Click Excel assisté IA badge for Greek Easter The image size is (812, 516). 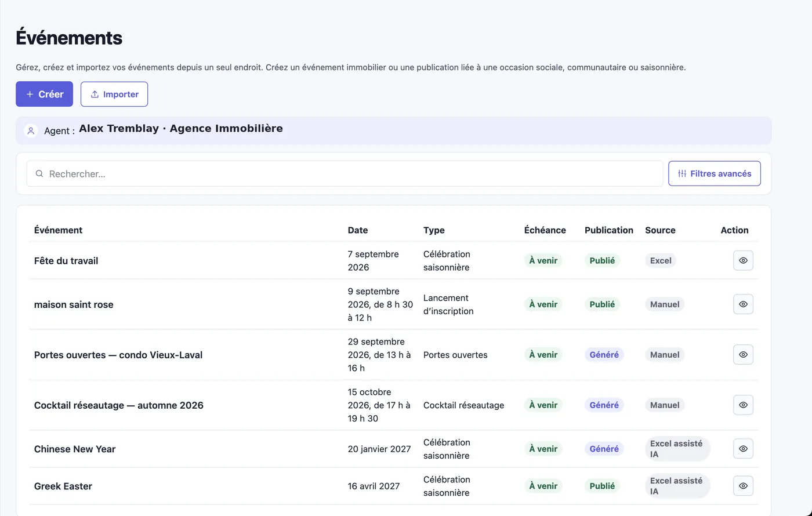[677, 486]
